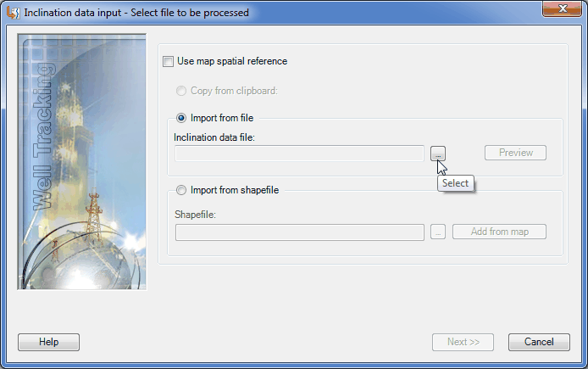Click the 'Inclination data file:' label
The image size is (588, 369).
(x=214, y=137)
